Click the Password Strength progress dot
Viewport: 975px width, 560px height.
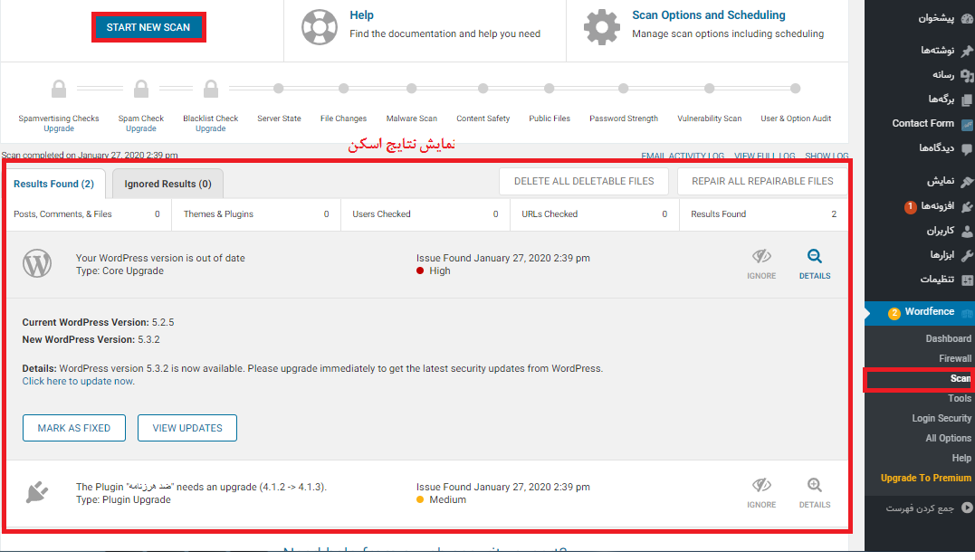(624, 89)
